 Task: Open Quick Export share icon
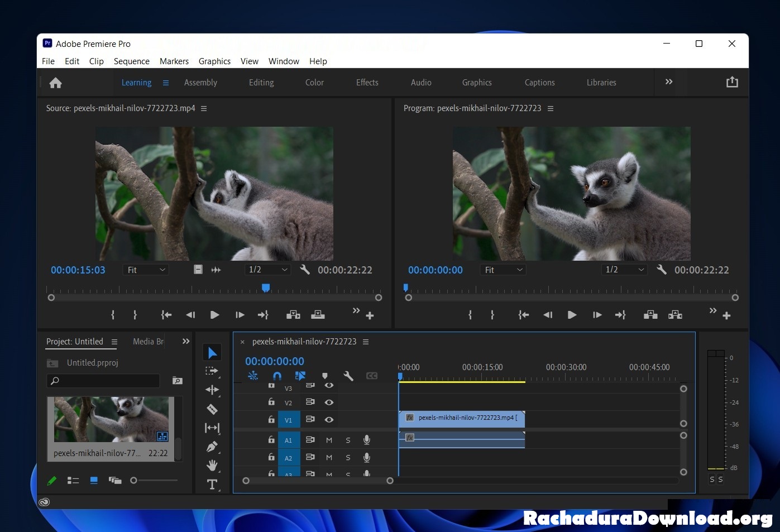[732, 82]
